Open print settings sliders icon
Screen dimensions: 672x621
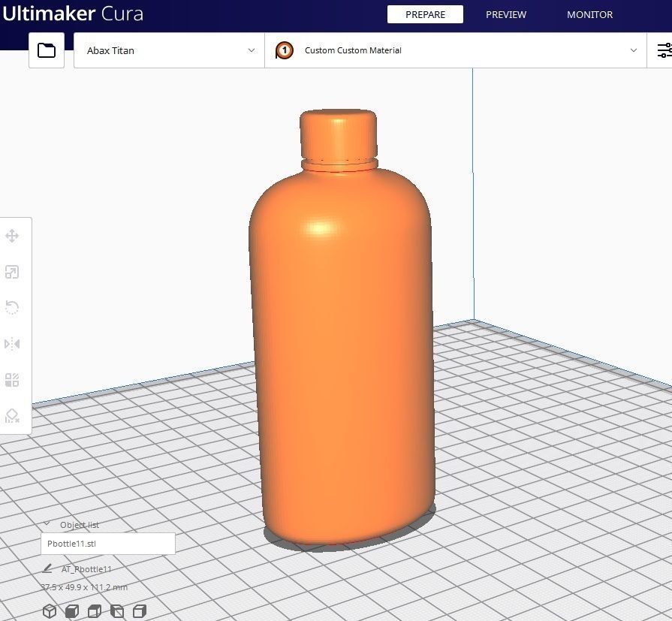point(664,50)
